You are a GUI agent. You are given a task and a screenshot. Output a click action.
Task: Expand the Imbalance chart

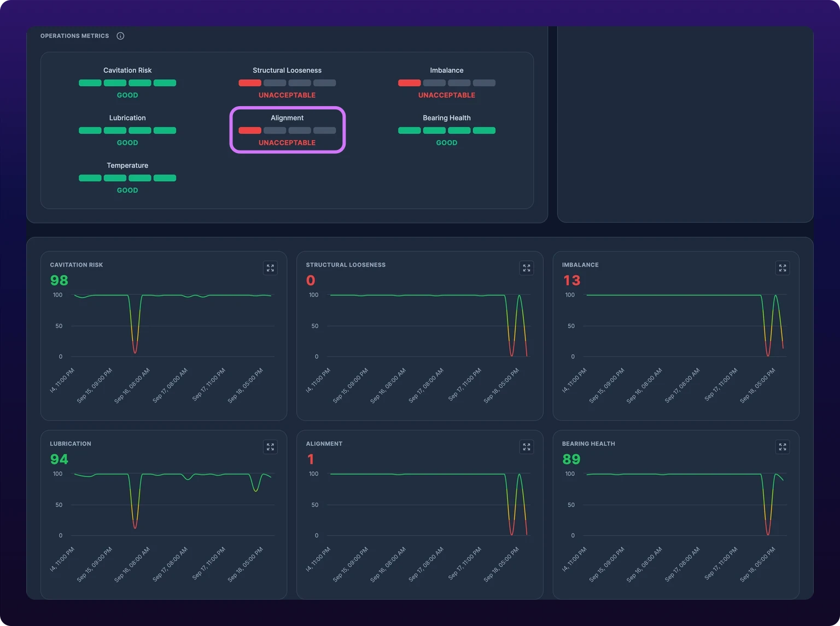[783, 268]
